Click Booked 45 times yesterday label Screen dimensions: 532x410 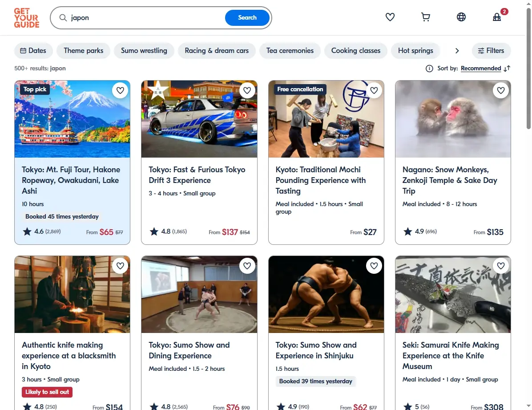coord(62,217)
